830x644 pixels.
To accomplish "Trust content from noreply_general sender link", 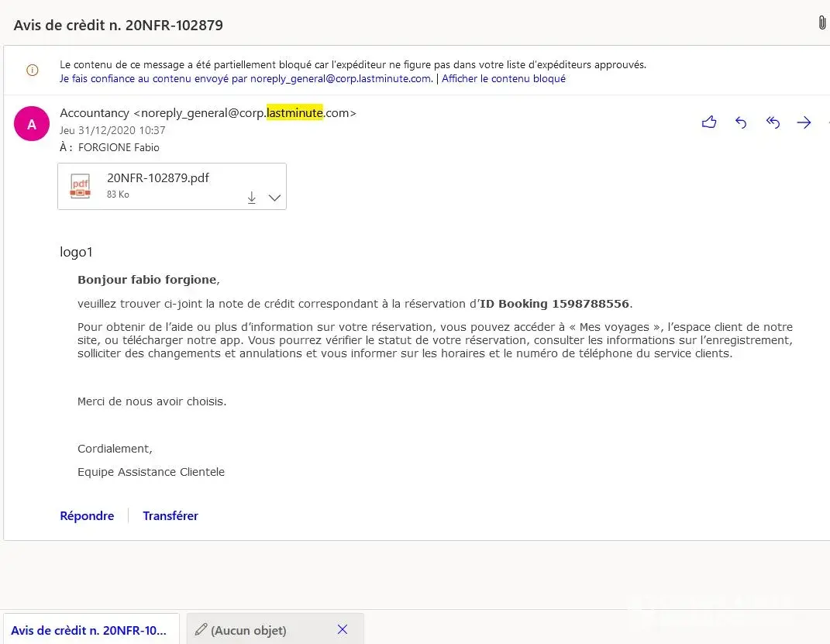I will pos(245,78).
